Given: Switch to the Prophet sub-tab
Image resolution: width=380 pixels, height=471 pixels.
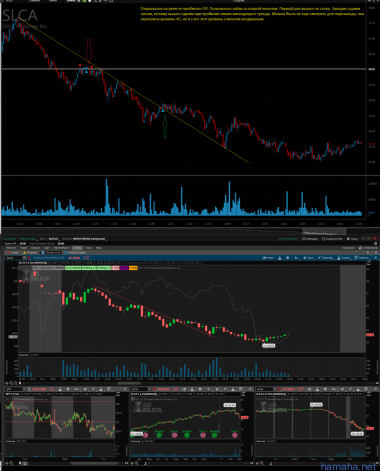Looking at the screenshot, I should [30, 252].
